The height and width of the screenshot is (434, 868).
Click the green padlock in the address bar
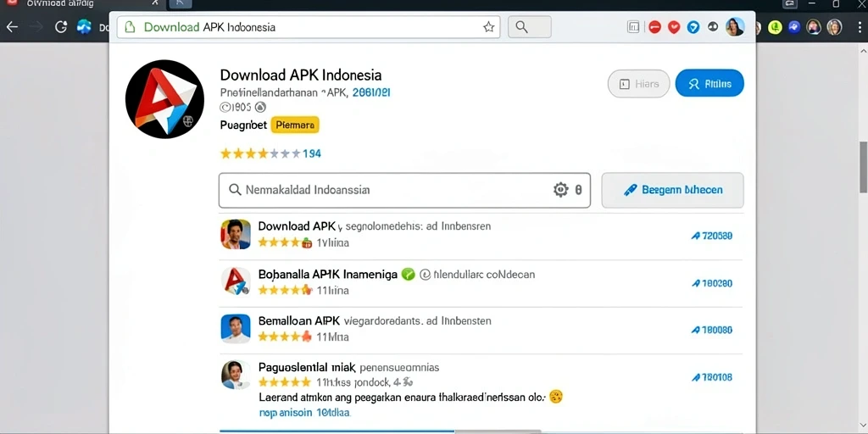(130, 26)
